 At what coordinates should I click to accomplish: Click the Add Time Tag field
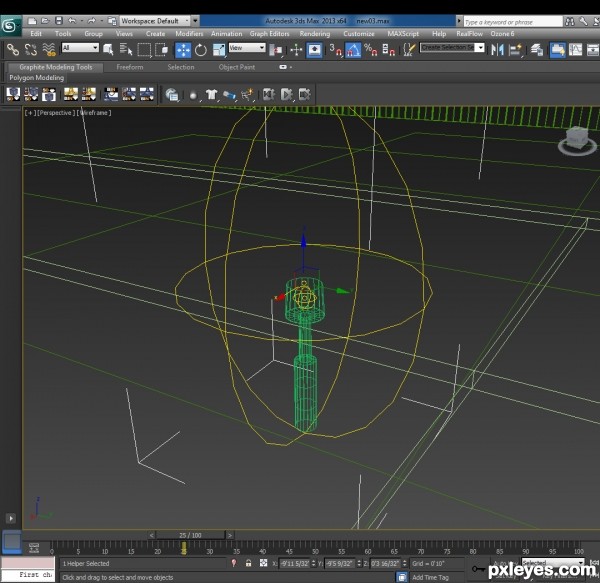(430, 577)
